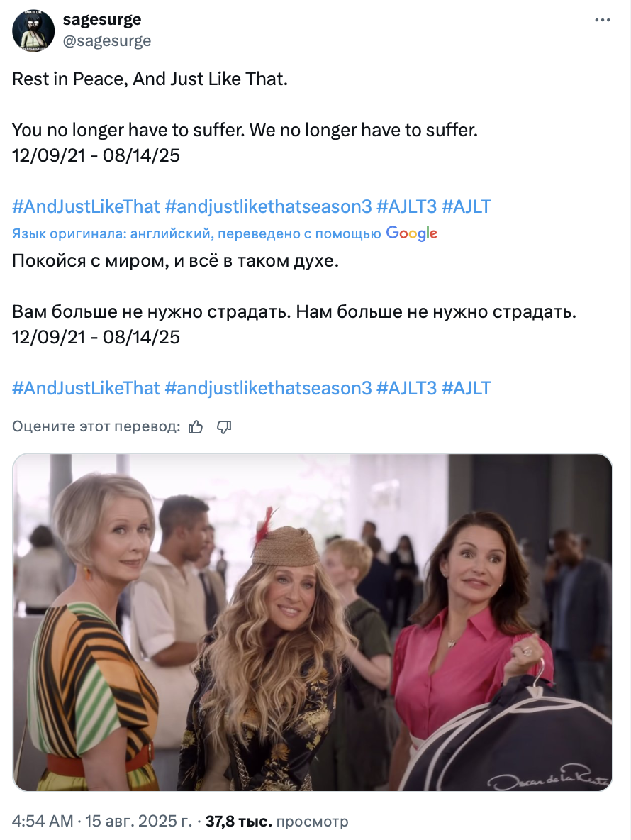The image size is (631, 840).
Task: Open #andjustlikethatseason3 hashtag in the original English text
Action: pyautogui.click(x=268, y=206)
